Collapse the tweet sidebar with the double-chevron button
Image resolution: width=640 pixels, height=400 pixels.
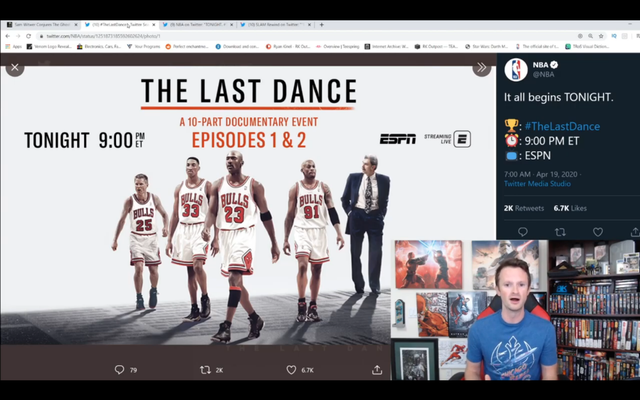pyautogui.click(x=482, y=67)
